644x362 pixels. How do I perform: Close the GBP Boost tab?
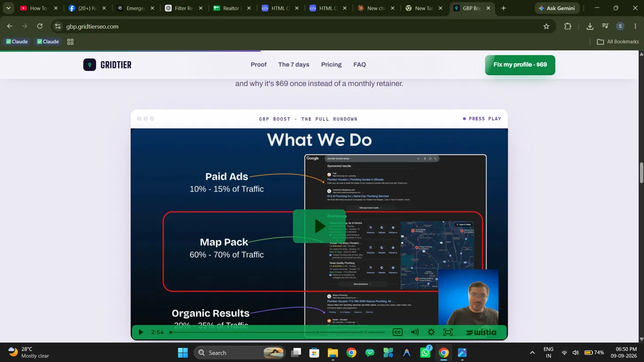click(x=488, y=8)
